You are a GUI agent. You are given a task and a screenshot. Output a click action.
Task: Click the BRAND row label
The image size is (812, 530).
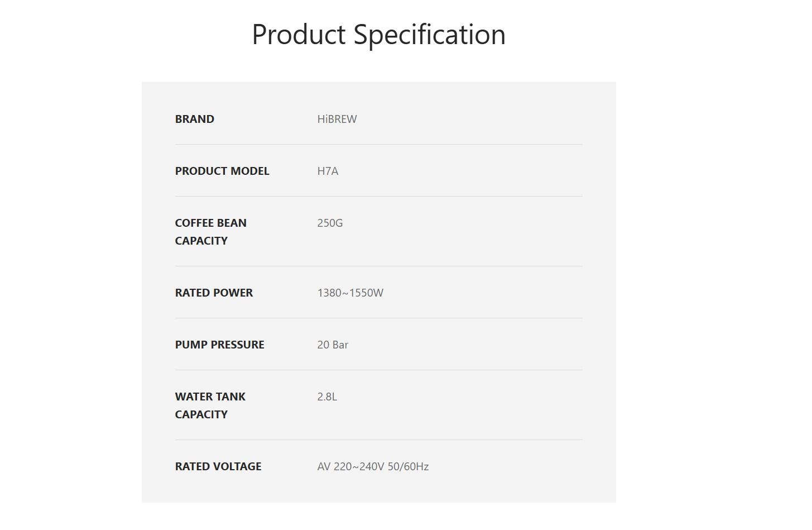coord(195,119)
